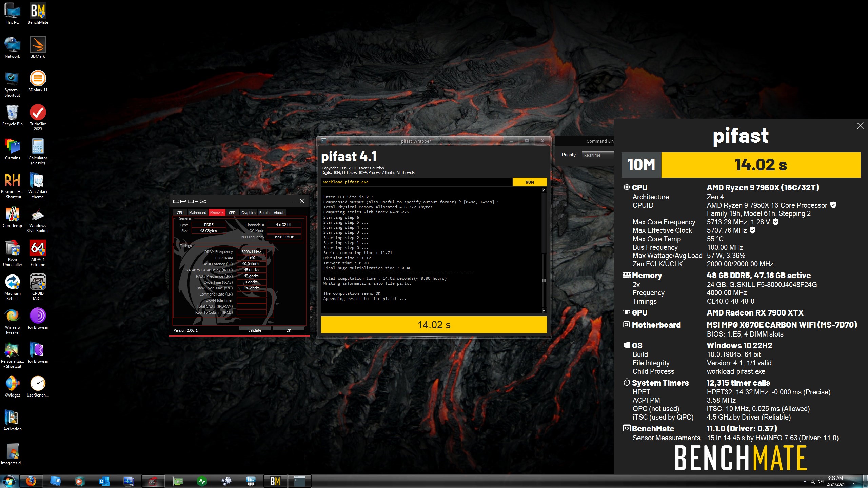Open the Recycle Bin icon
This screenshot has width=868, height=488.
(12, 116)
